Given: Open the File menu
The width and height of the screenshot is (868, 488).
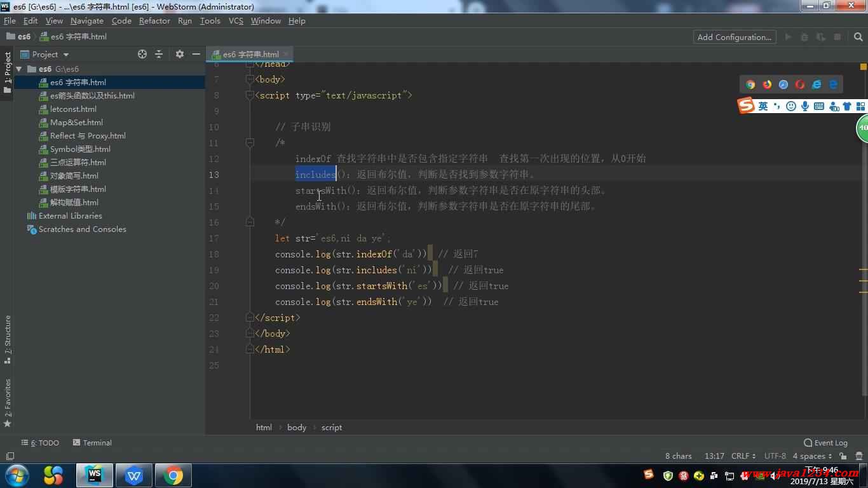Looking at the screenshot, I should click(x=10, y=21).
